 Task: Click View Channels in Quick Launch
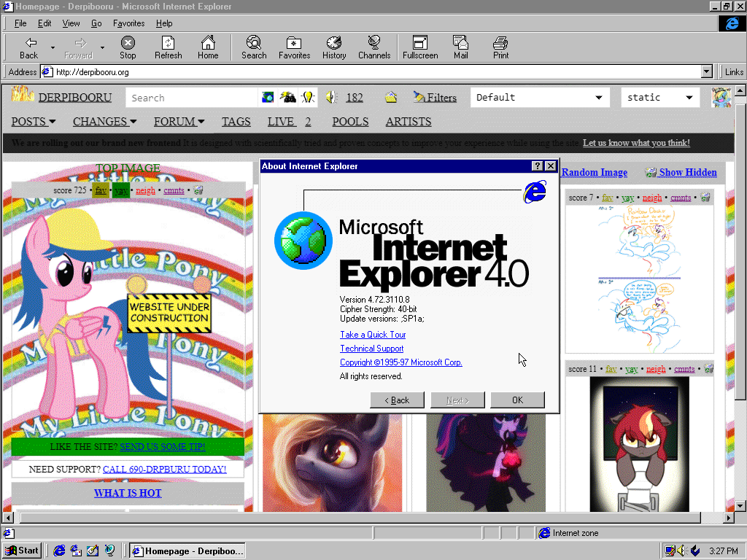tap(109, 551)
